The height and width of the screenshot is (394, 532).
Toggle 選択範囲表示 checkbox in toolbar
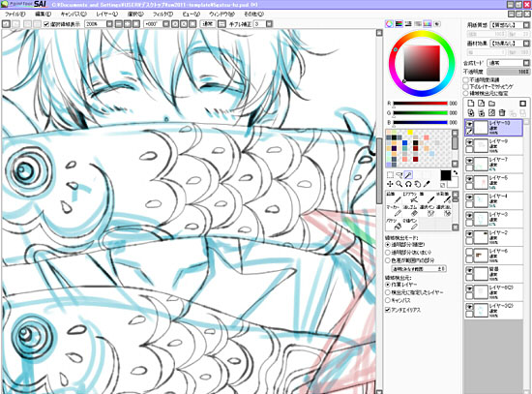click(x=46, y=24)
